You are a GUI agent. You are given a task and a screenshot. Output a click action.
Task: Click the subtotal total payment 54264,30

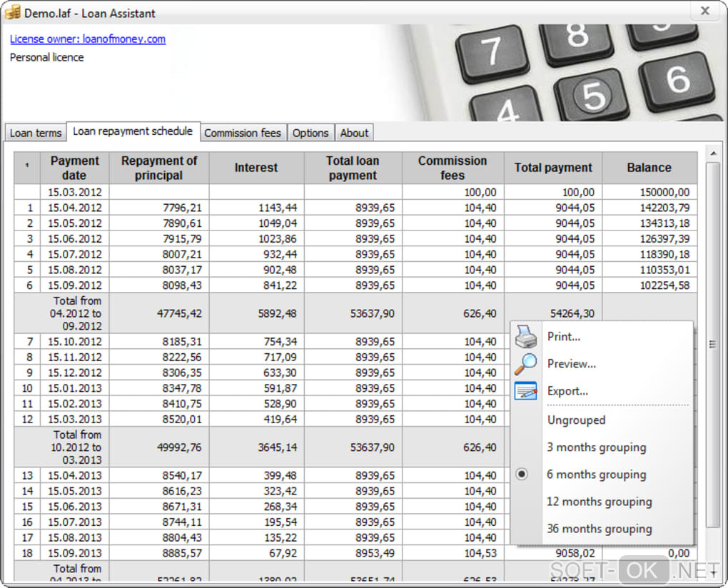(x=572, y=313)
